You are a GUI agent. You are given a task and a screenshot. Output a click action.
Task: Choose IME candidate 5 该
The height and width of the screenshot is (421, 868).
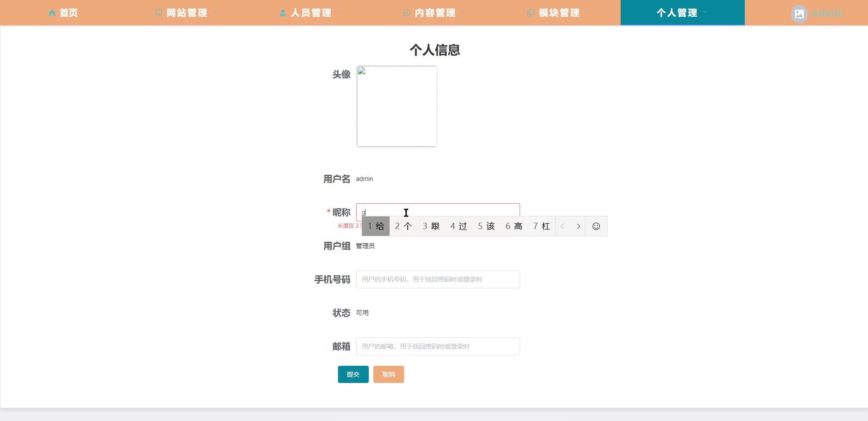(487, 226)
